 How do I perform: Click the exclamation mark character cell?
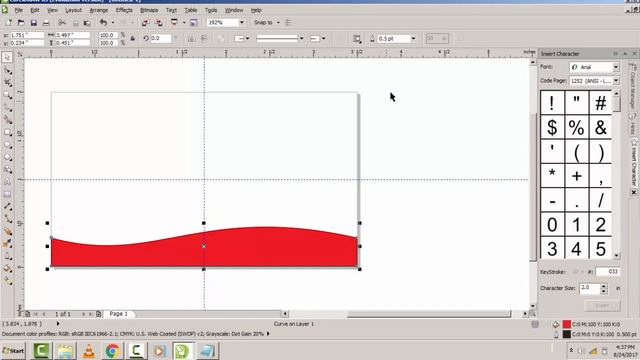552,102
